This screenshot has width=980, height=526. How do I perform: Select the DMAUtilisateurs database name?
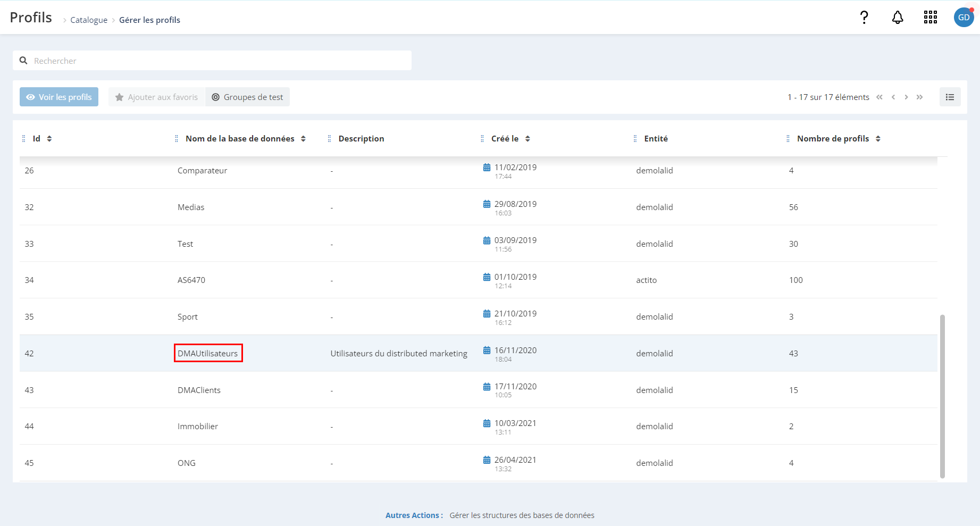208,353
